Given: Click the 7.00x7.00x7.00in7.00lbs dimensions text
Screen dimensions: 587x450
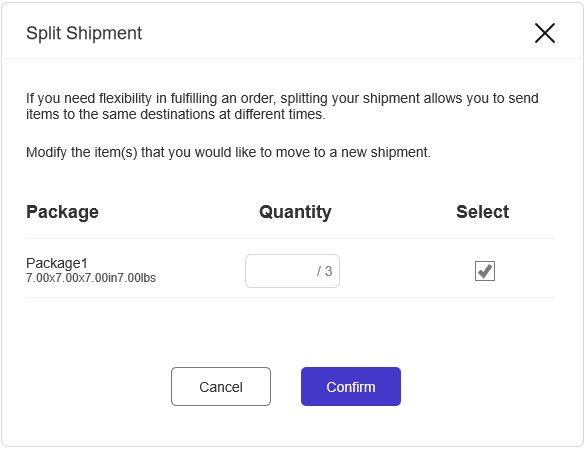Looking at the screenshot, I should tap(91, 278).
